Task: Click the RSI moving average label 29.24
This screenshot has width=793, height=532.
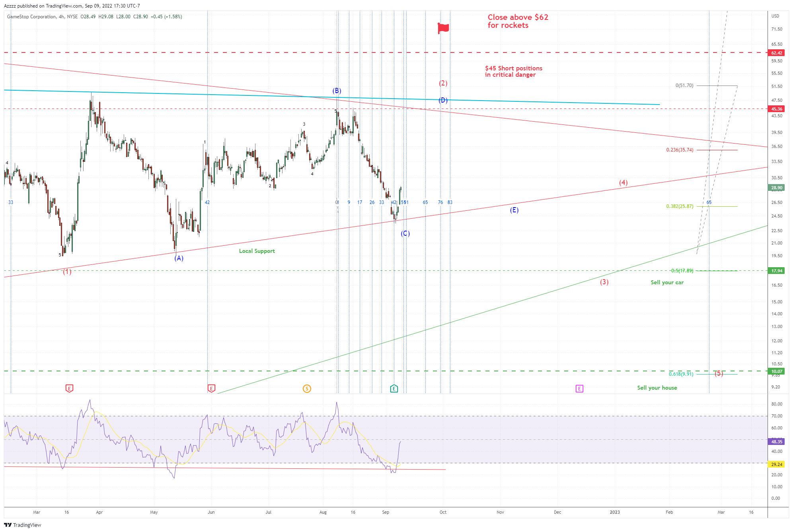Action: click(x=776, y=464)
